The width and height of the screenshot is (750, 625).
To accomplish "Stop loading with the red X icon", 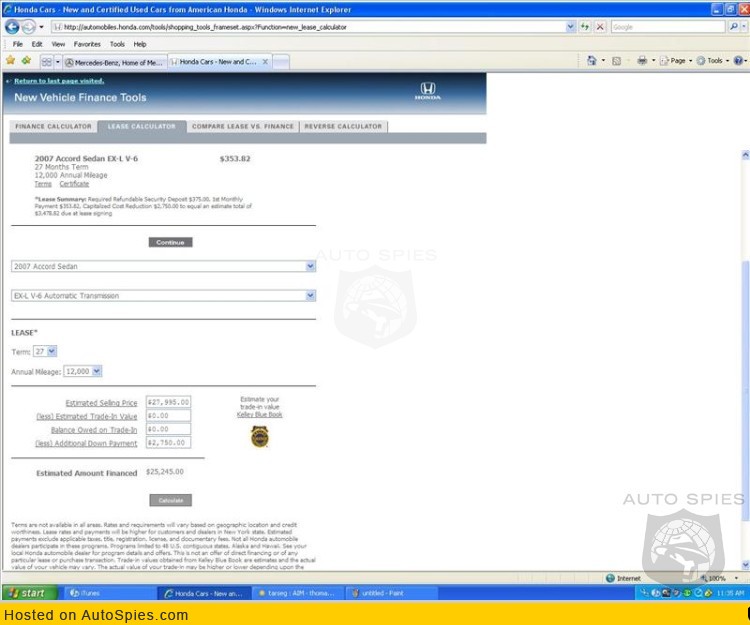I will [x=600, y=27].
